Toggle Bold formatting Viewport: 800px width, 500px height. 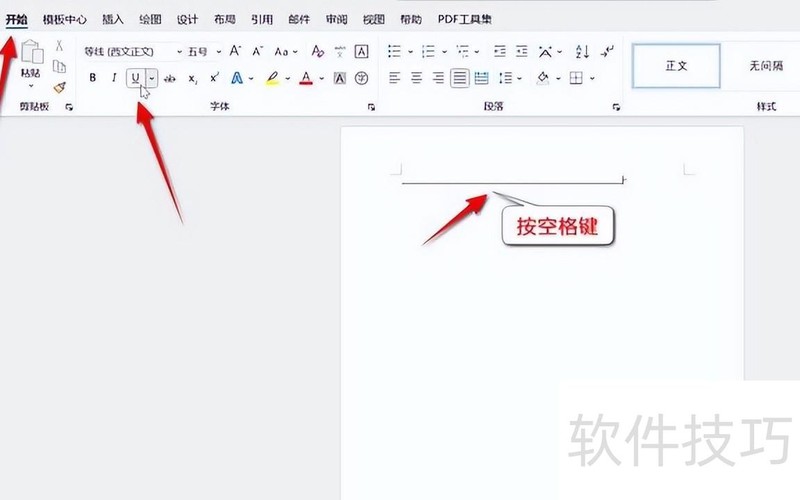92,78
